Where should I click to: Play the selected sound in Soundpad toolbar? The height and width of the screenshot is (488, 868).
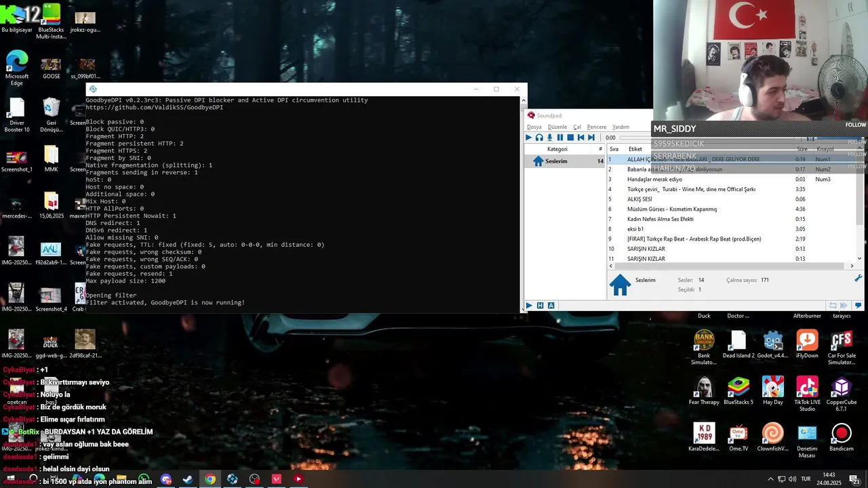click(529, 138)
